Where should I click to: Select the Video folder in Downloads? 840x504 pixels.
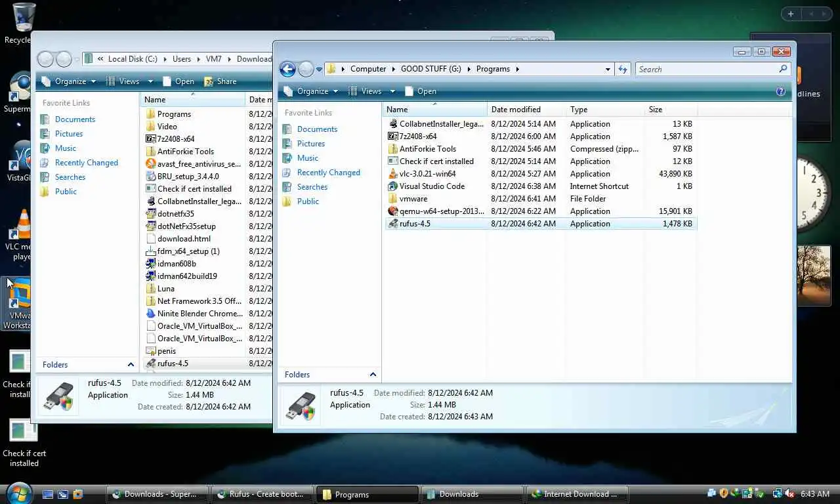click(x=161, y=127)
